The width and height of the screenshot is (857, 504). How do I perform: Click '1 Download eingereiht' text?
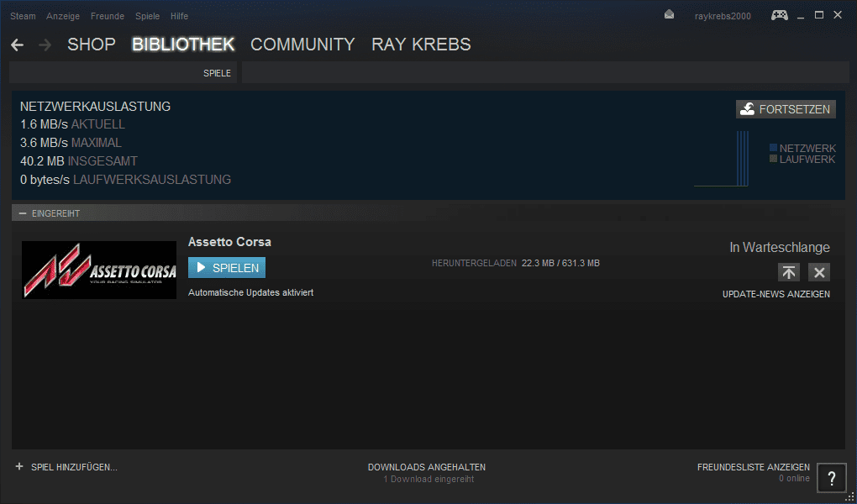tap(428, 479)
